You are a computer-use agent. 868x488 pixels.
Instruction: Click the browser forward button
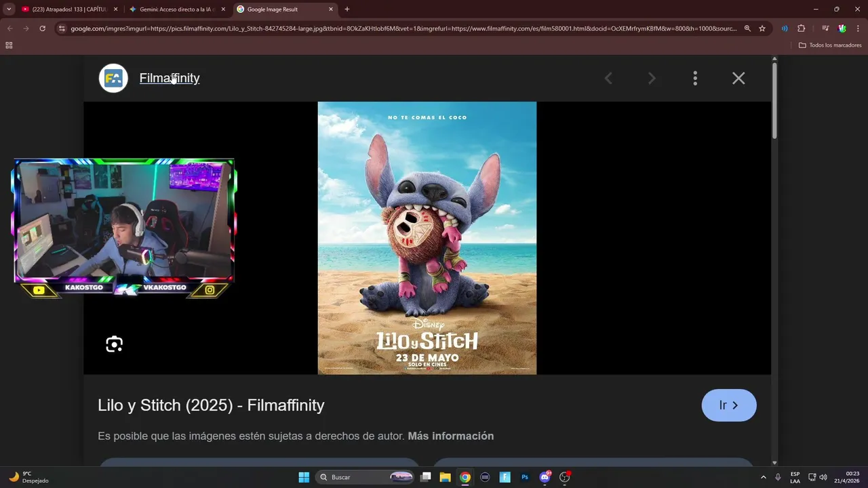pyautogui.click(x=26, y=28)
